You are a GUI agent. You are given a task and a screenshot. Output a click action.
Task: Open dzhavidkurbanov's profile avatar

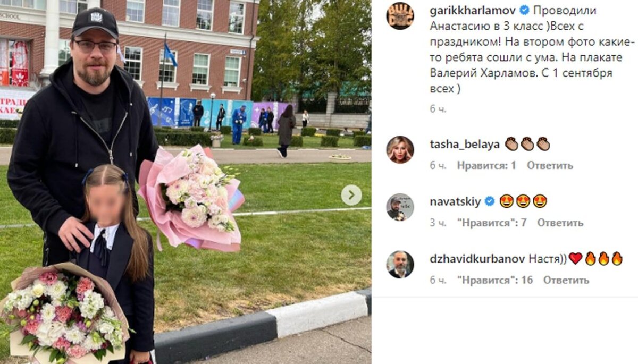(400, 264)
